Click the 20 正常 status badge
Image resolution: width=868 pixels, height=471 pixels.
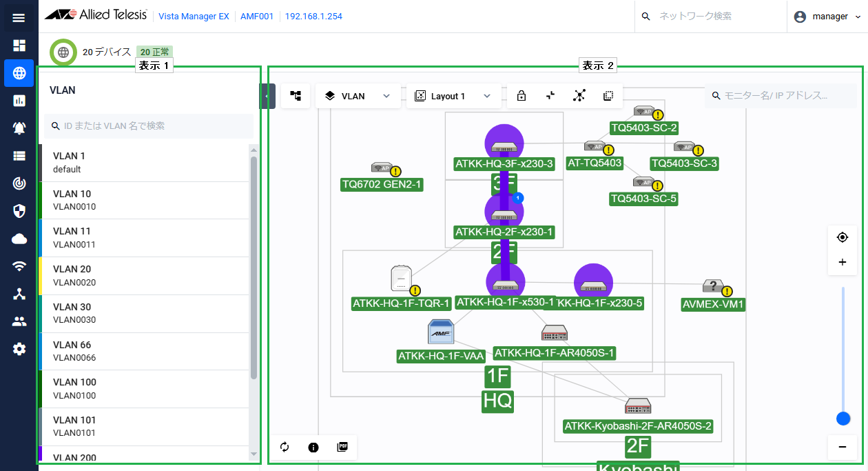point(154,52)
